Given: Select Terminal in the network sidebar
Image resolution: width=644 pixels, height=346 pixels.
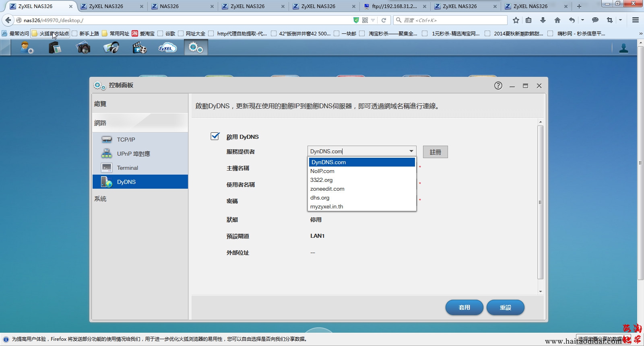Looking at the screenshot, I should [x=128, y=168].
